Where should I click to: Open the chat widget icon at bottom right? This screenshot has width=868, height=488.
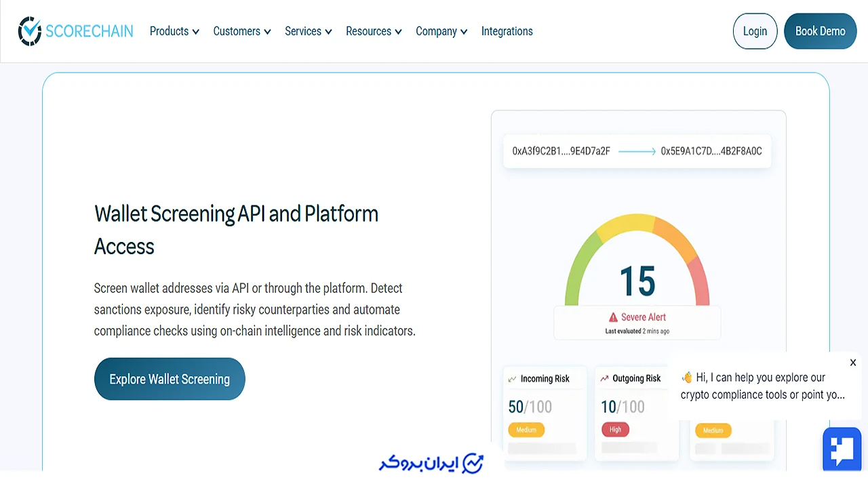(x=842, y=449)
